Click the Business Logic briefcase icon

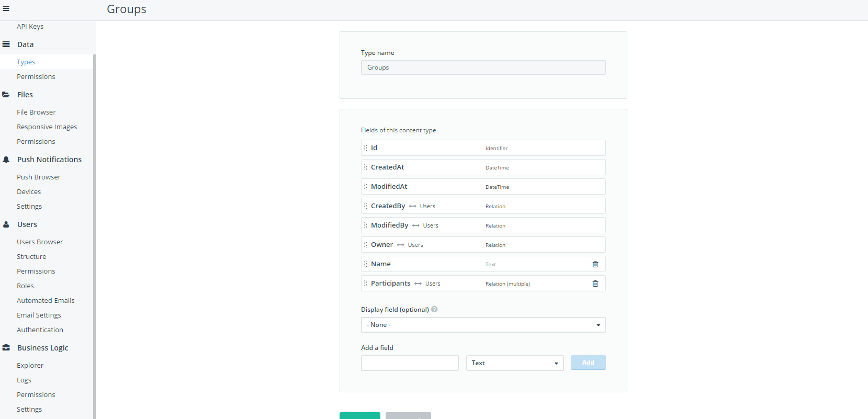point(6,348)
